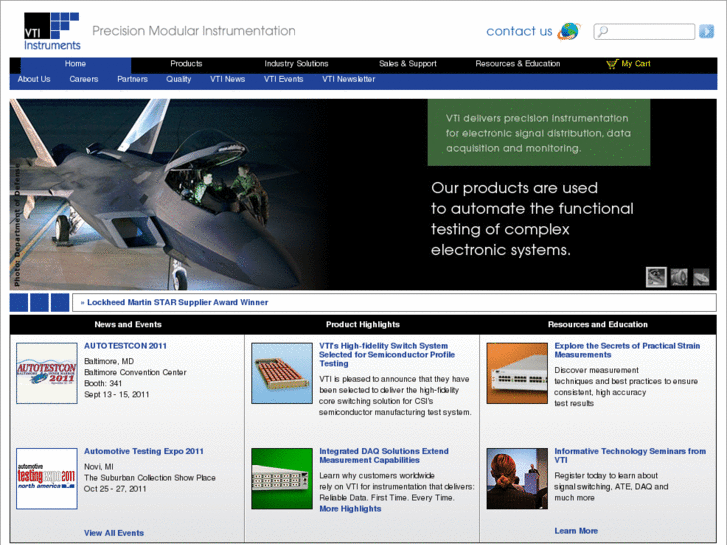Click the Resources and Education column header

pos(598,325)
